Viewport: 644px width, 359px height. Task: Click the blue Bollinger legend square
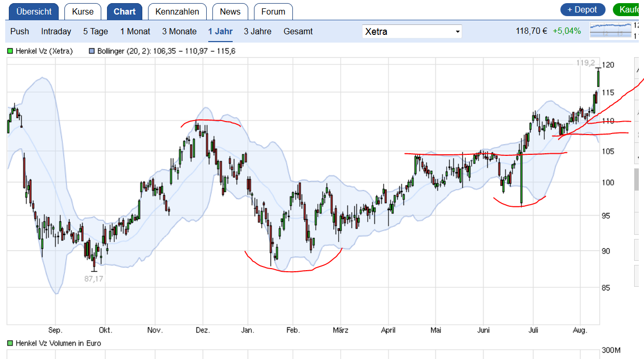click(92, 51)
